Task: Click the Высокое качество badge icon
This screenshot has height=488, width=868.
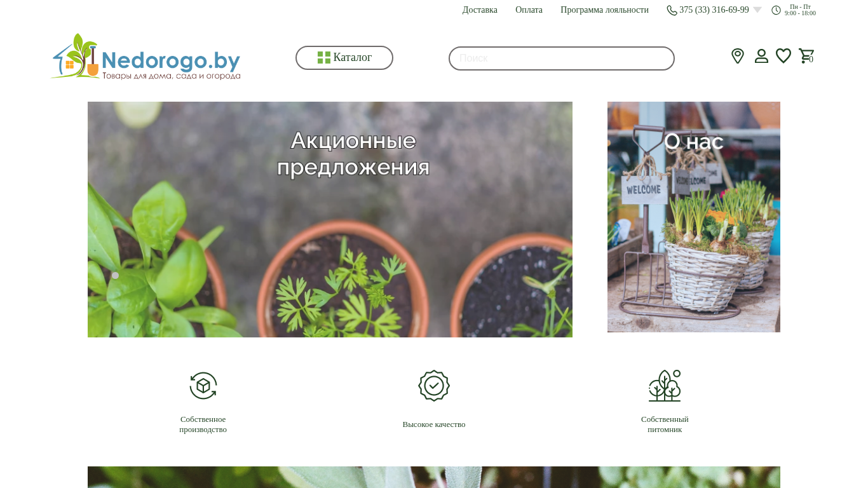Action: [x=434, y=386]
